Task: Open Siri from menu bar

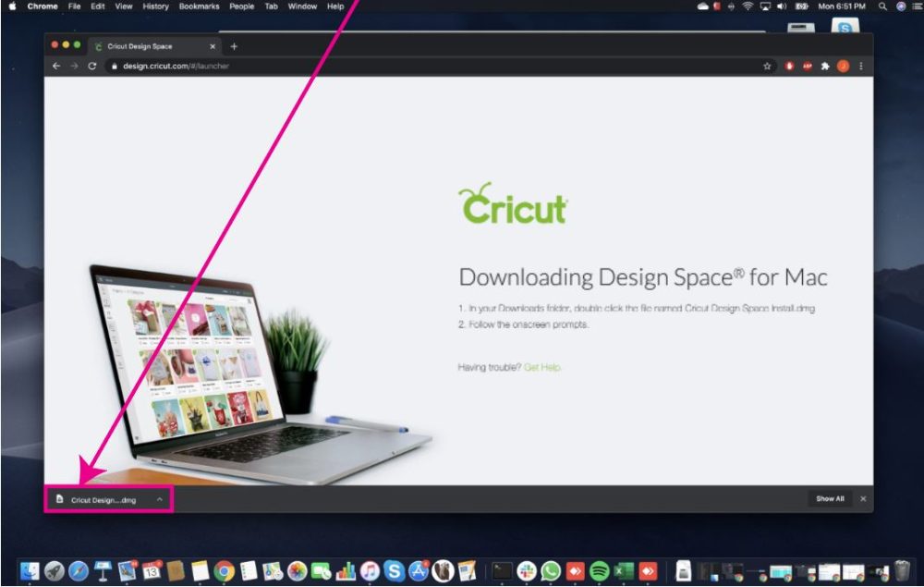Action: tap(900, 6)
